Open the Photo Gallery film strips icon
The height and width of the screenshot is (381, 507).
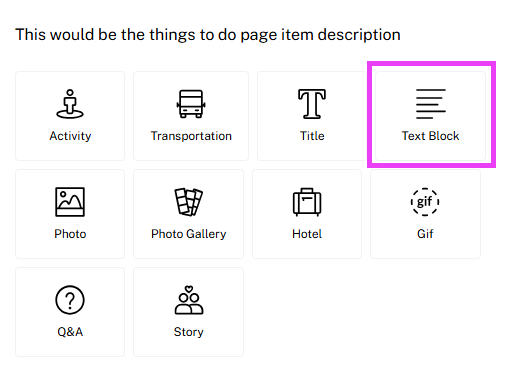click(x=189, y=202)
